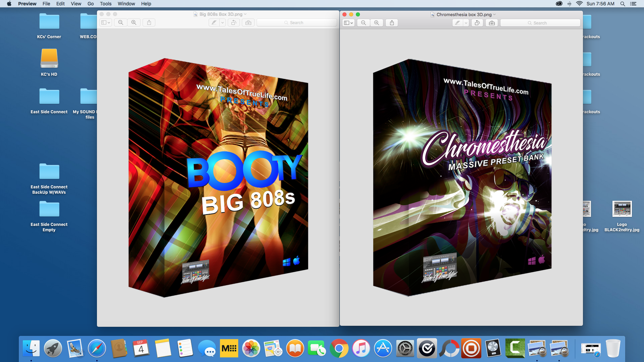Toggle the Highlight pen in Chromesthesia window
This screenshot has height=362, width=644.
[457, 23]
